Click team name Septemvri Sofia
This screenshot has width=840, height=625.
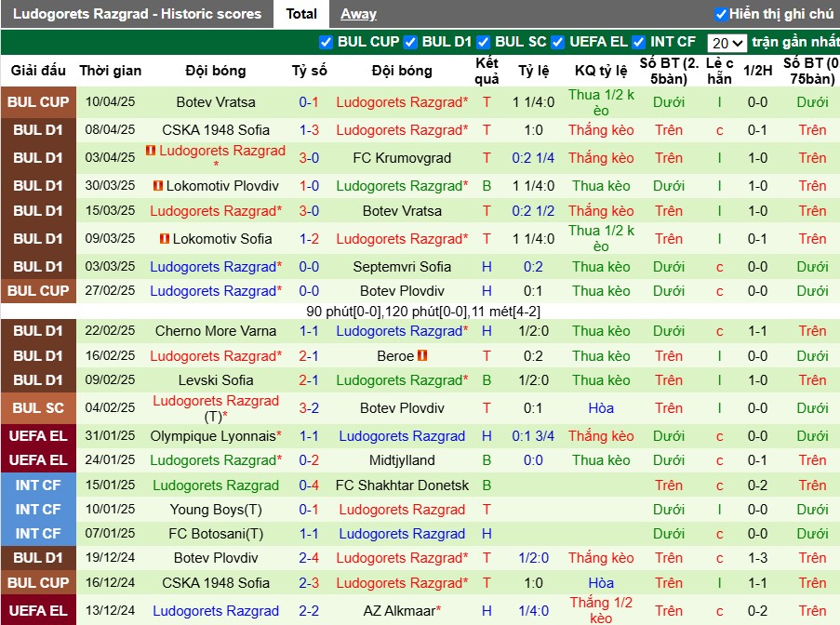click(402, 267)
